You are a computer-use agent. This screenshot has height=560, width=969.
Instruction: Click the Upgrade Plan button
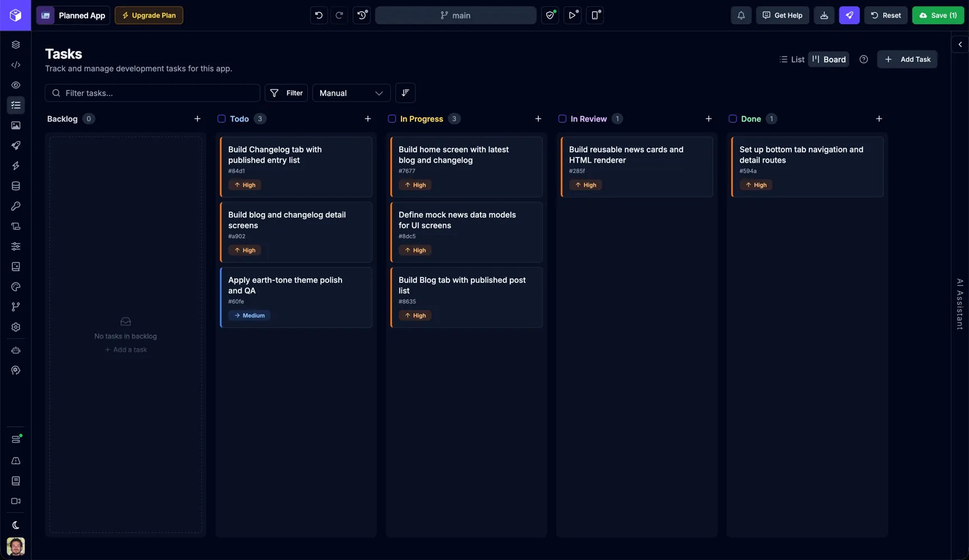point(149,15)
